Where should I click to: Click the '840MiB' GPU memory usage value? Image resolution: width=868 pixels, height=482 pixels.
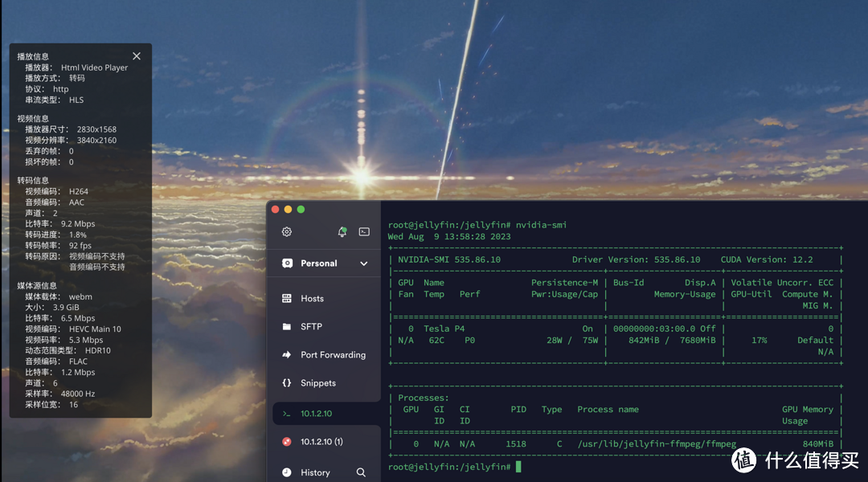click(818, 443)
